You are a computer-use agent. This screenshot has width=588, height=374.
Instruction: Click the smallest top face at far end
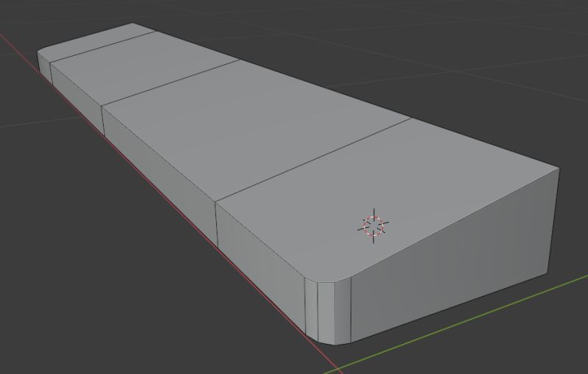(x=96, y=41)
